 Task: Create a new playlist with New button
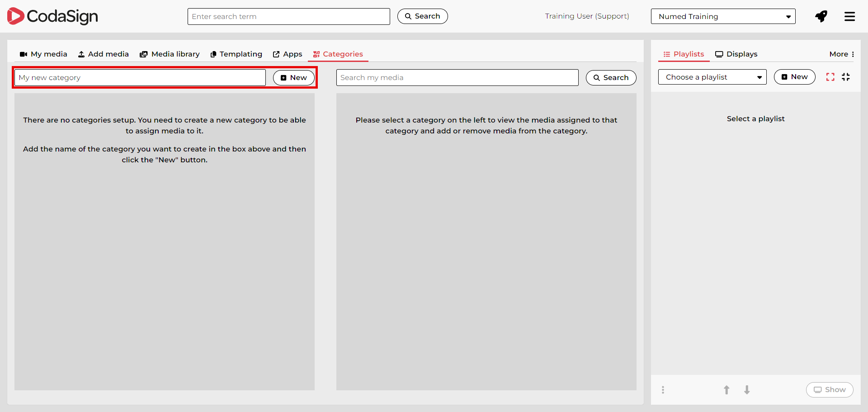794,77
